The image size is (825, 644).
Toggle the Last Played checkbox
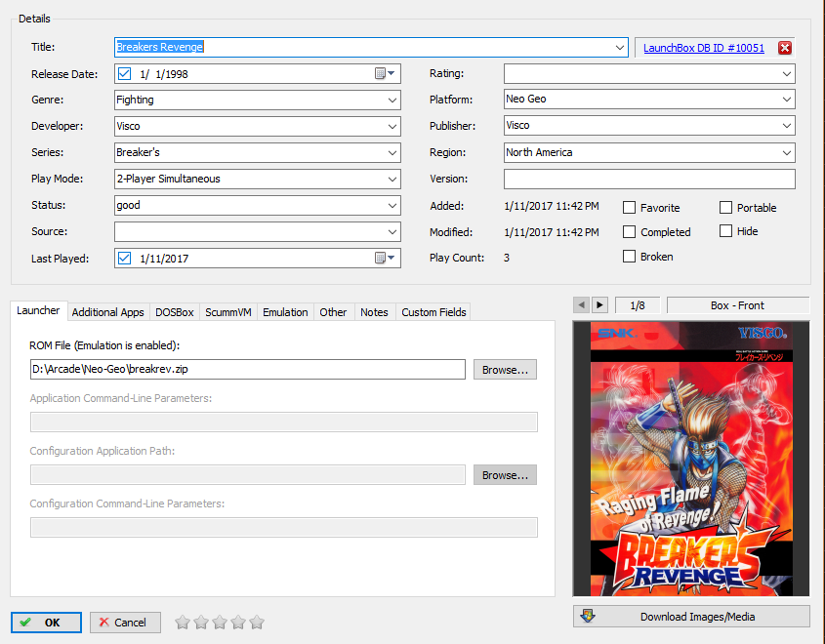pos(124,259)
